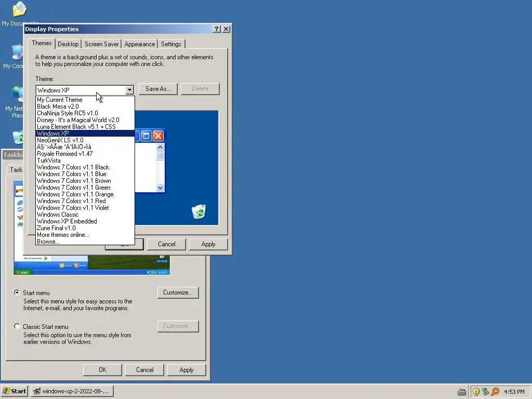The image size is (532, 399).
Task: Collapse the Theme dropdown using its arrow
Action: [x=129, y=90]
